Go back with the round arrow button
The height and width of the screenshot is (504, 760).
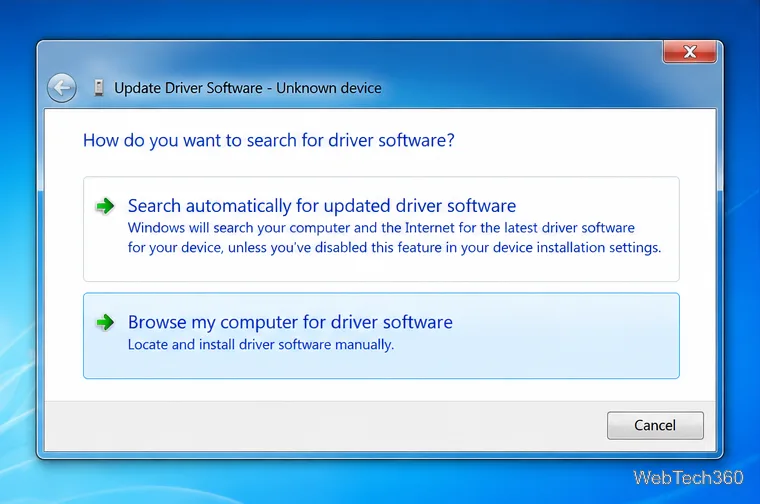(62, 88)
